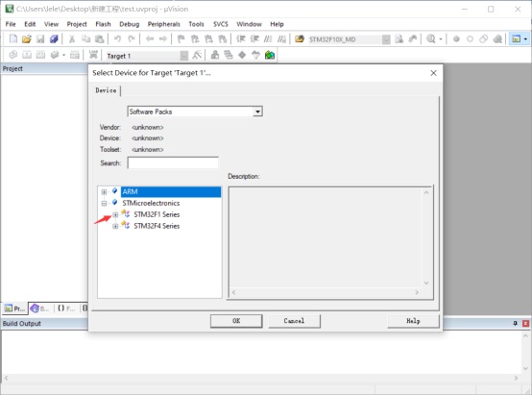Indent selected lines icon
Screen dimensions: 532x395
point(241,39)
